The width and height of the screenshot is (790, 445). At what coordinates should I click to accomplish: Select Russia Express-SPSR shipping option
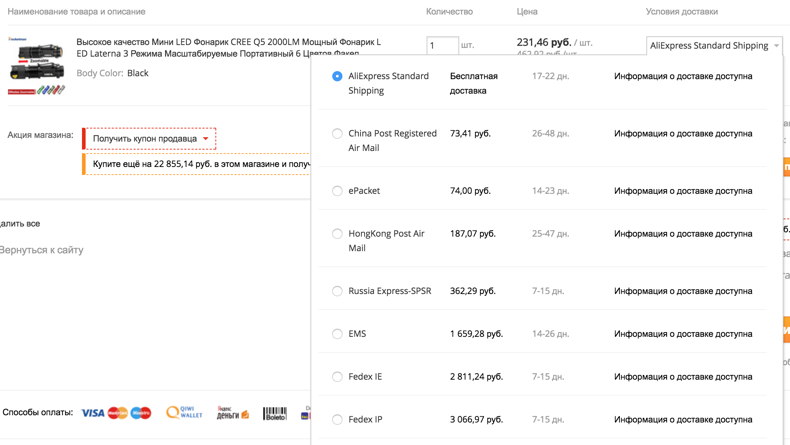[x=337, y=291]
